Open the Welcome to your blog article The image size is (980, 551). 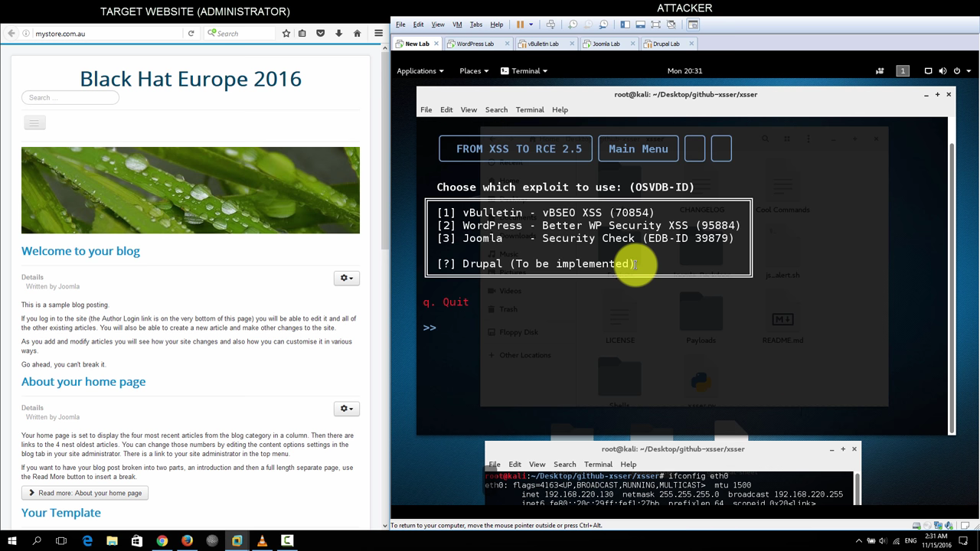80,251
